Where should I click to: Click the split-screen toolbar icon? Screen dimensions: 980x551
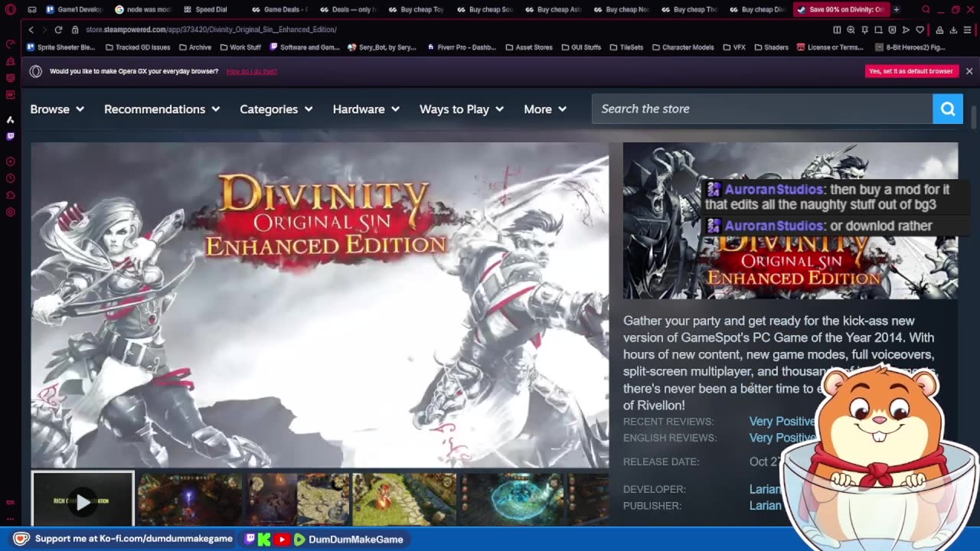837,30
